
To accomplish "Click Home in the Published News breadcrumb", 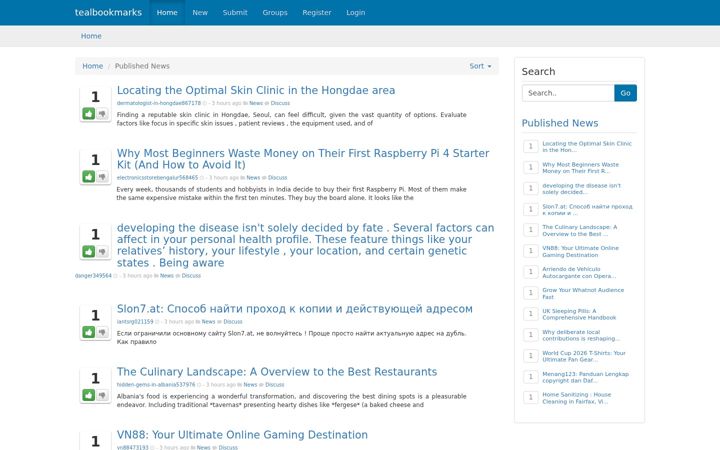I will pos(92,66).
